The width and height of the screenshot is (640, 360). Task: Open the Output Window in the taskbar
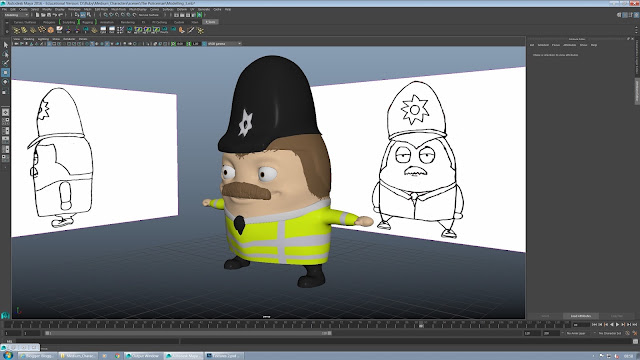[x=143, y=356]
